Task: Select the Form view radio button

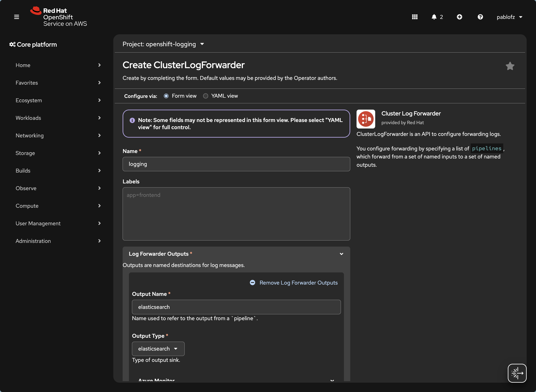Action: (x=166, y=96)
